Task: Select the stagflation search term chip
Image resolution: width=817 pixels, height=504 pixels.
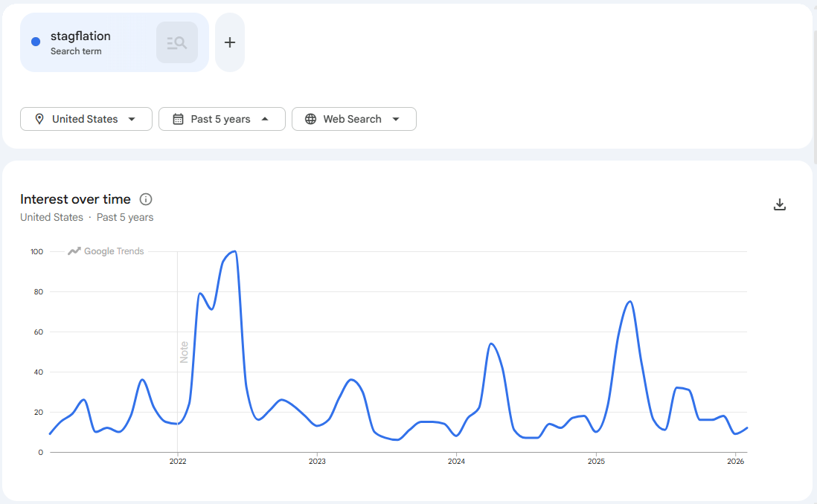Action: [x=115, y=42]
